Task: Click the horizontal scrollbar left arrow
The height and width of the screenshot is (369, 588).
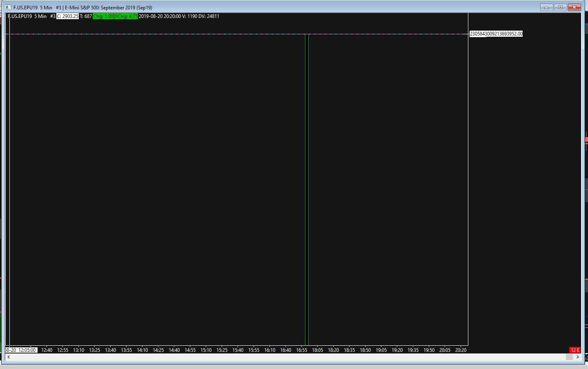Action: click(x=9, y=357)
